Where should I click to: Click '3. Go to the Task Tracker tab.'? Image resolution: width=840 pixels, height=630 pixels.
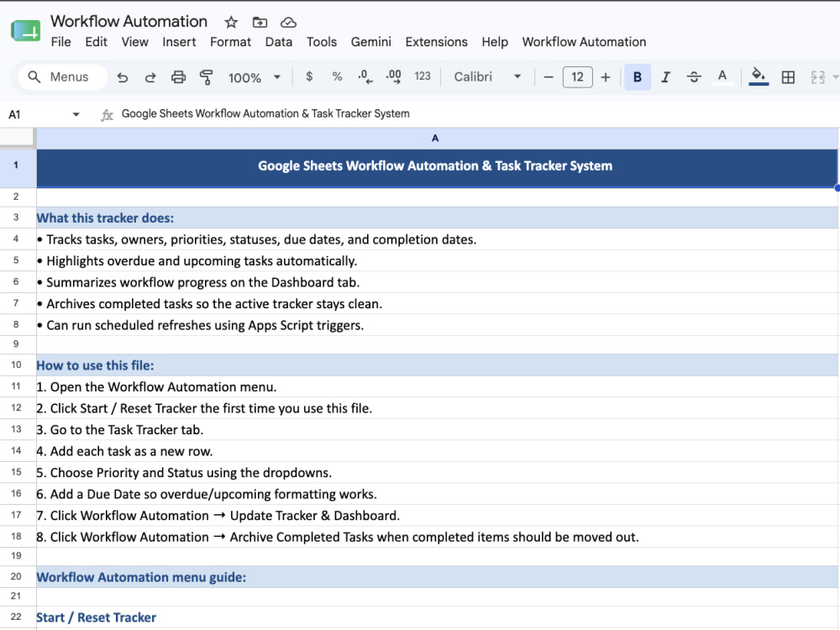(x=437, y=429)
